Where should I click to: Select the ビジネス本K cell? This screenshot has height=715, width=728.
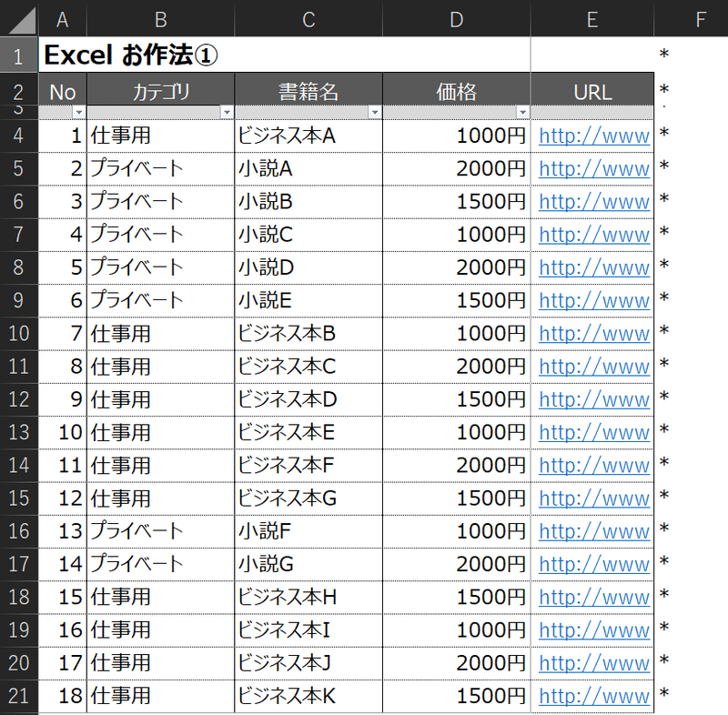(x=308, y=696)
